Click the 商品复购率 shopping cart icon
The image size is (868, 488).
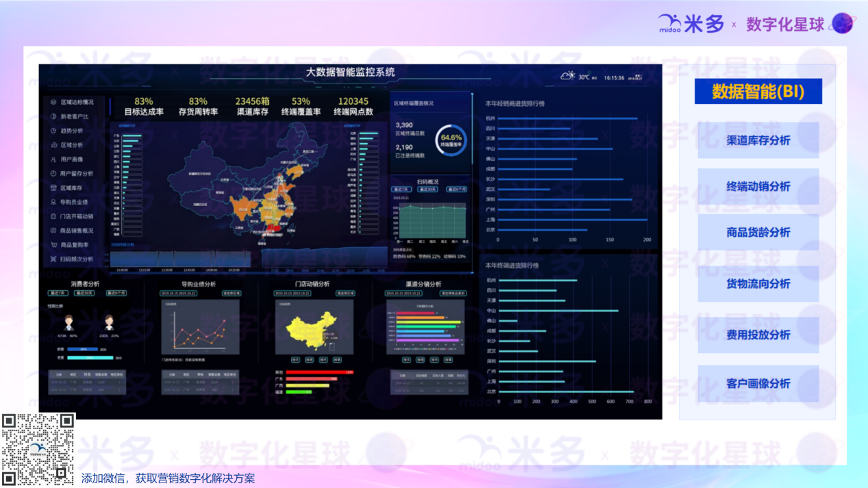53,245
